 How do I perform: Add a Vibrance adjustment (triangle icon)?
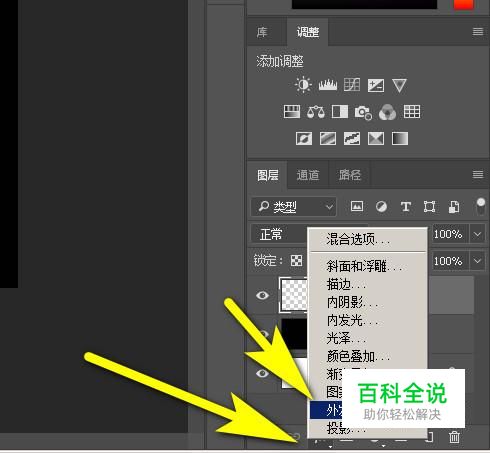399,86
